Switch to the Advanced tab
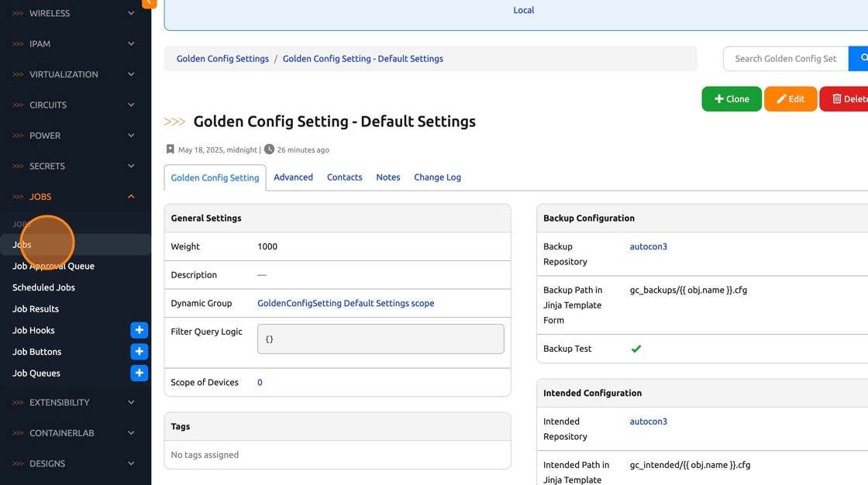Viewport: 868px width, 485px height. point(293,177)
